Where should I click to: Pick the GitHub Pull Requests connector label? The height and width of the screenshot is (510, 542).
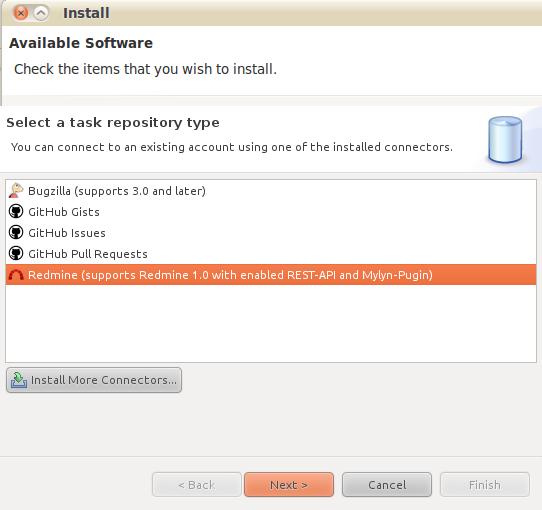point(88,254)
